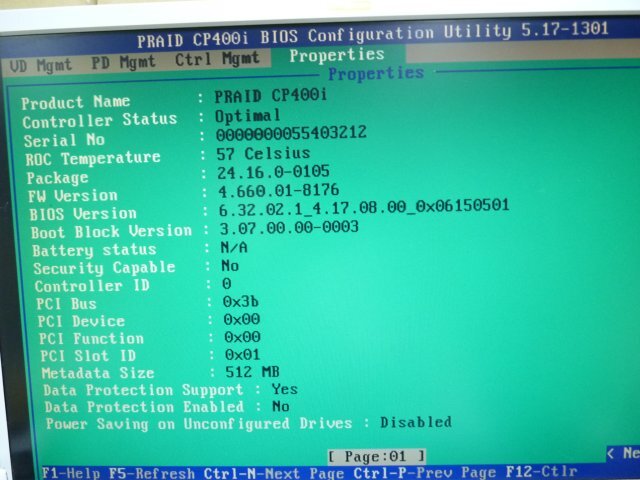Select BIOS value 6.32.02.1_4.17.08.00_0x06150501
640x480 pixels.
click(x=364, y=207)
